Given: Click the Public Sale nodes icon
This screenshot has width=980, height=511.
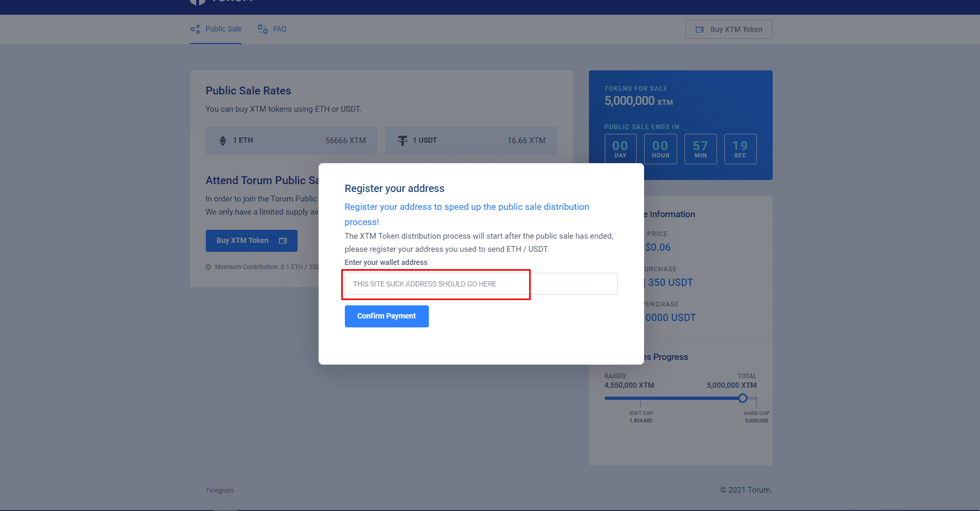Looking at the screenshot, I should (x=195, y=29).
